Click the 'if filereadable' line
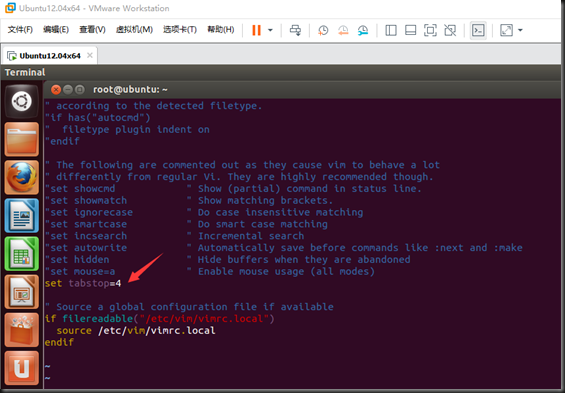Screen dimensions: 565x393 (x=160, y=318)
